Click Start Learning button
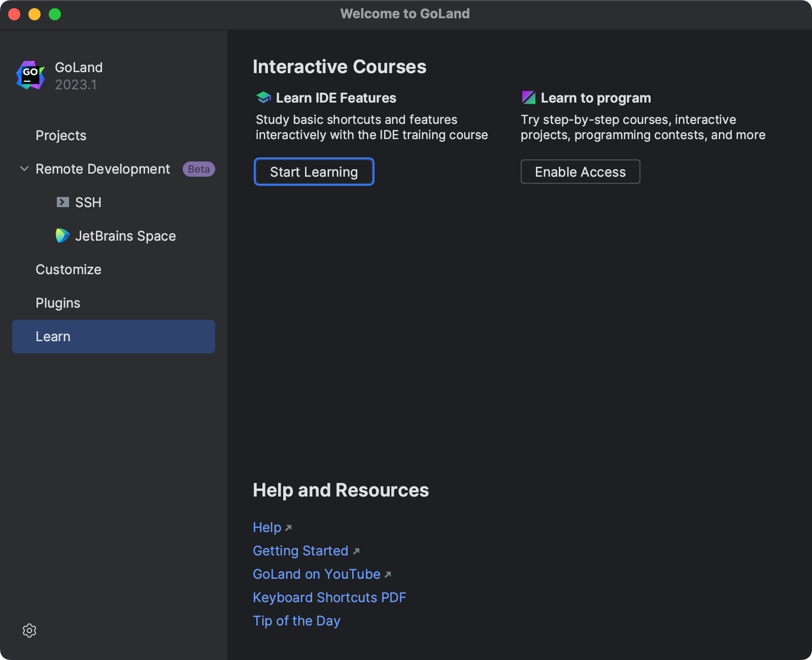812x660 pixels. click(x=314, y=172)
